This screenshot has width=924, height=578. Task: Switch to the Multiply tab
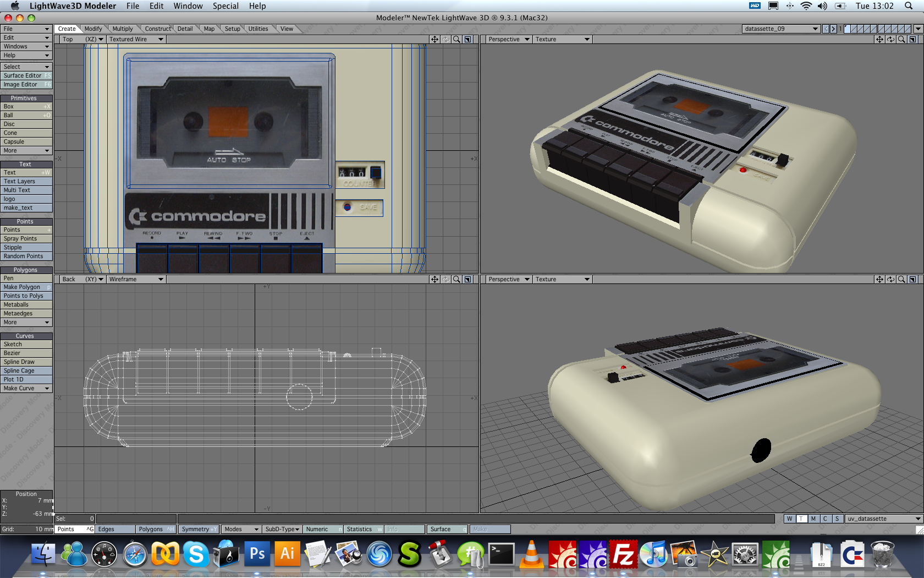point(123,29)
